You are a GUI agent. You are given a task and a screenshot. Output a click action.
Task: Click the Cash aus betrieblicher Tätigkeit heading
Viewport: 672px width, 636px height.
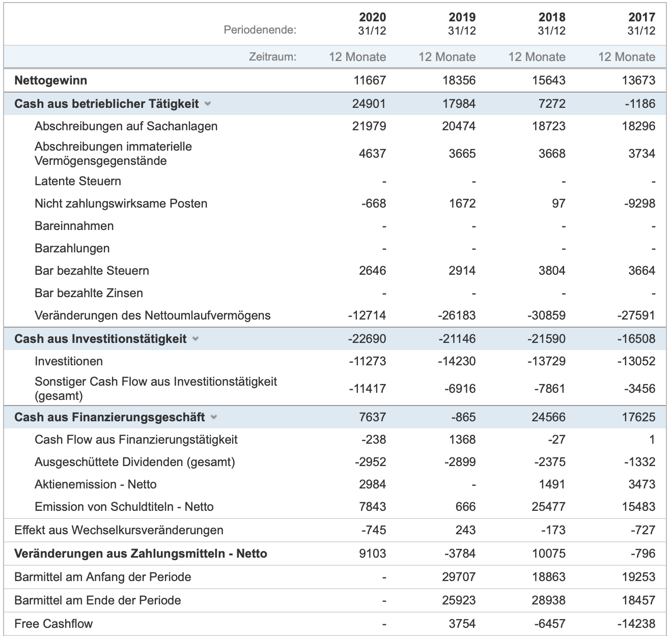106,104
